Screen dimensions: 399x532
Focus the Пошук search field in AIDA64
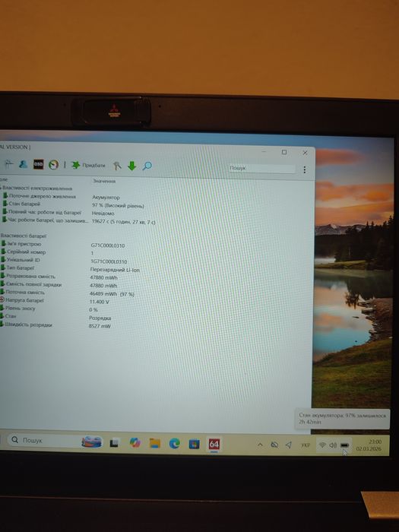[262, 168]
